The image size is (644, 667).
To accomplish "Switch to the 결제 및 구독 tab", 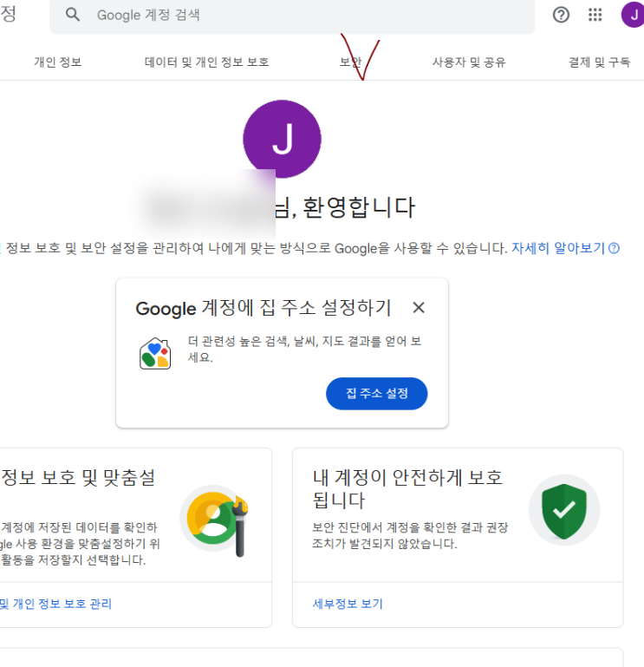I will coord(600,62).
